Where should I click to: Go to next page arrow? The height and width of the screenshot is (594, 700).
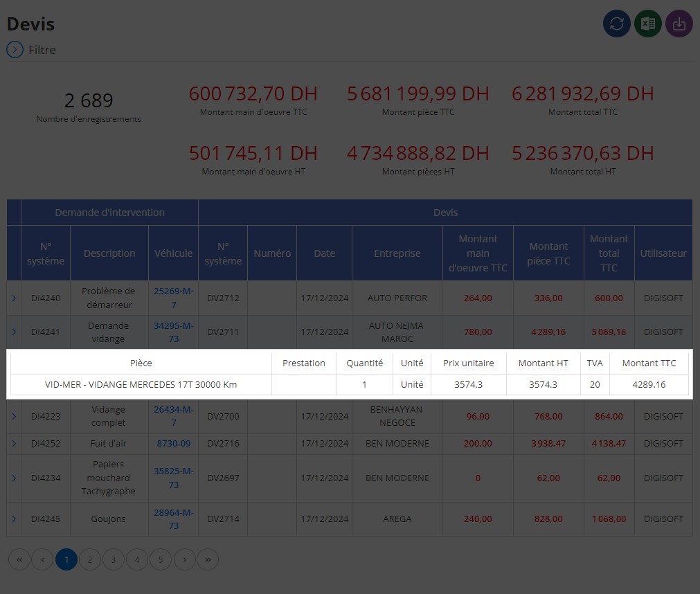[x=184, y=559]
